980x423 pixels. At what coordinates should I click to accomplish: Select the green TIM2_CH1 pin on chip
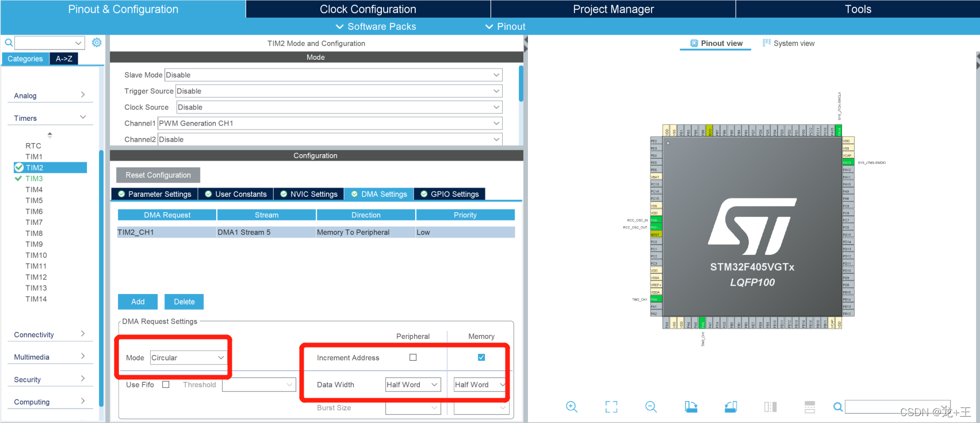[655, 299]
